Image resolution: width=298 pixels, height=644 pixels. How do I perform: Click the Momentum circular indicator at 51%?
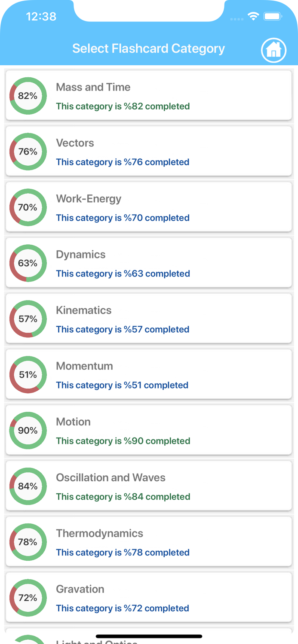(x=28, y=374)
